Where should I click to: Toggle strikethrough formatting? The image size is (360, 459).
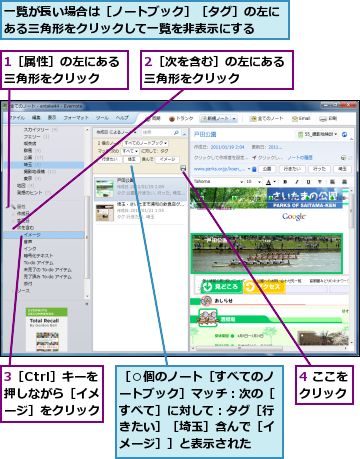click(x=320, y=182)
